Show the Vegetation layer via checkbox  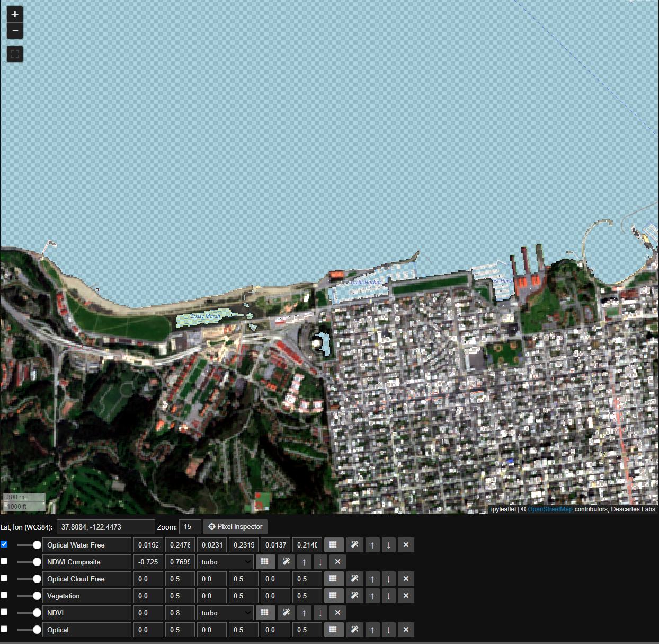[4, 595]
